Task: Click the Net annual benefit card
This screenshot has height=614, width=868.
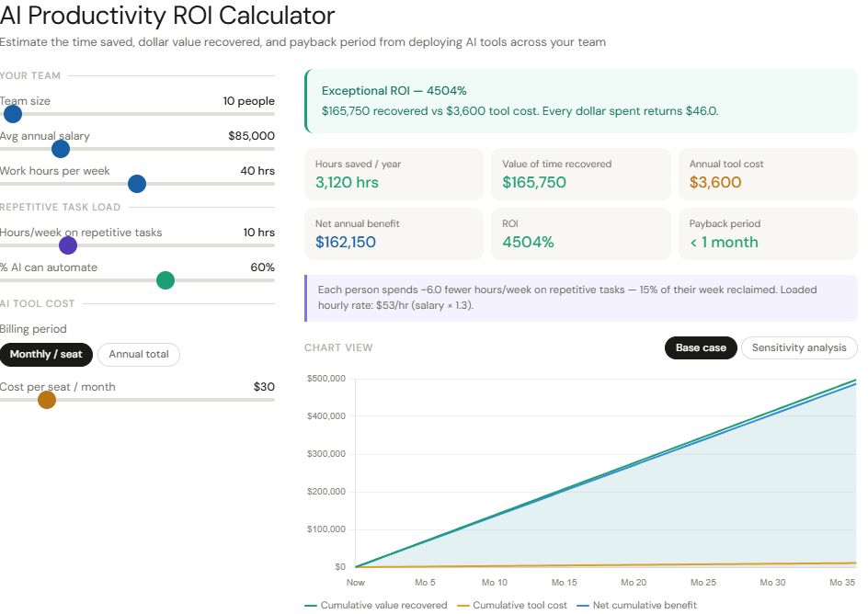Action: tap(394, 233)
